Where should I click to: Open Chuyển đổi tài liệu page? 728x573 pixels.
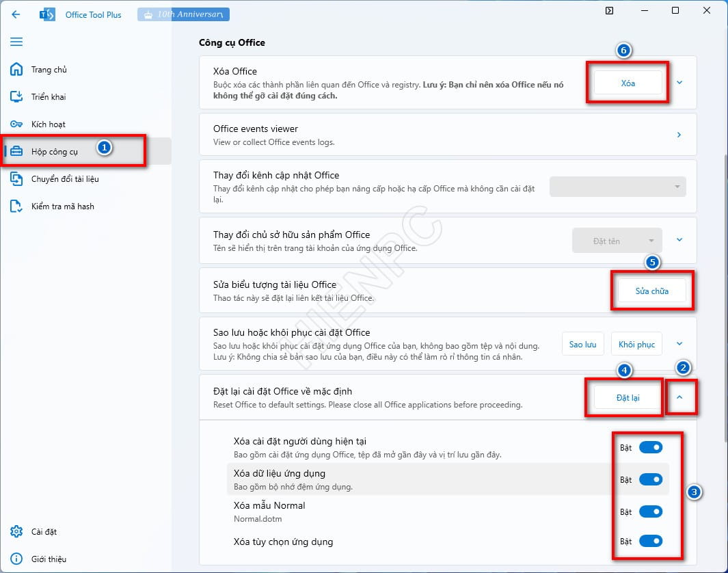[x=65, y=178]
